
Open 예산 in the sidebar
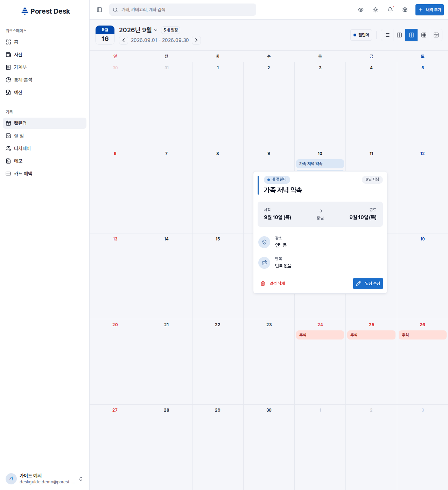44,92
